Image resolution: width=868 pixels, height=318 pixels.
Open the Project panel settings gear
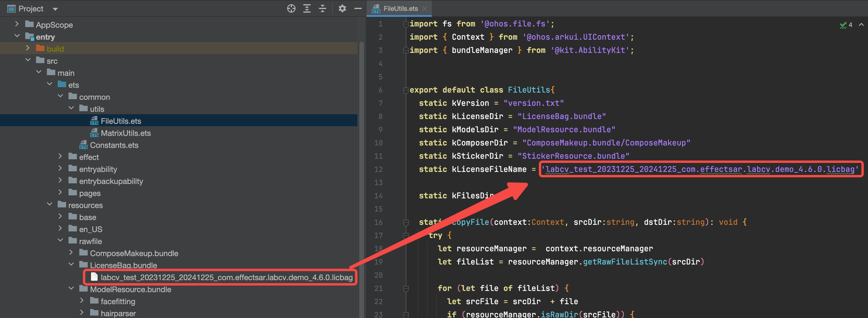click(342, 8)
